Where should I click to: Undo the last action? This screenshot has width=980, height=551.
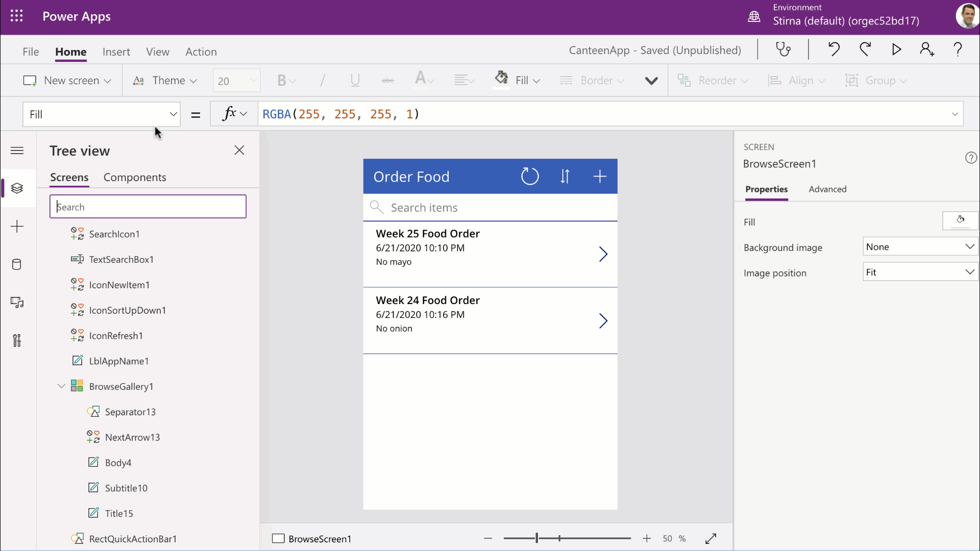click(x=834, y=49)
